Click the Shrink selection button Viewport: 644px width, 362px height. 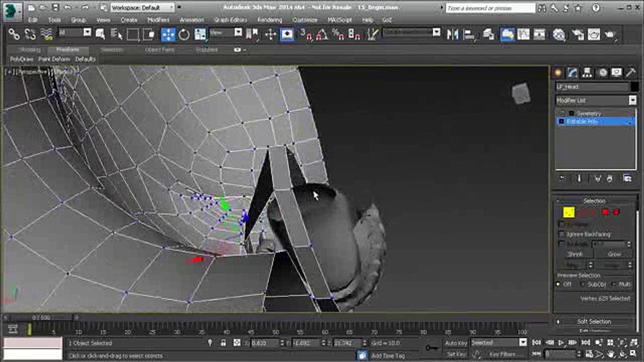click(575, 254)
